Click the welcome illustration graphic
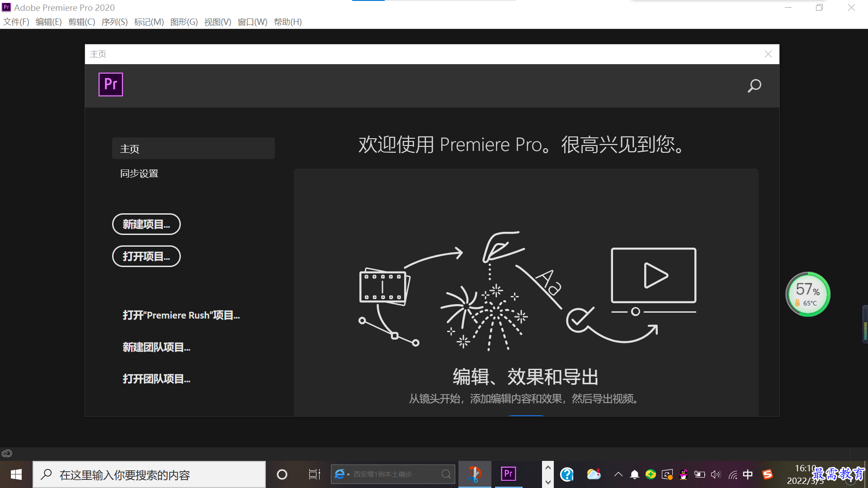868x488 pixels. 527,291
